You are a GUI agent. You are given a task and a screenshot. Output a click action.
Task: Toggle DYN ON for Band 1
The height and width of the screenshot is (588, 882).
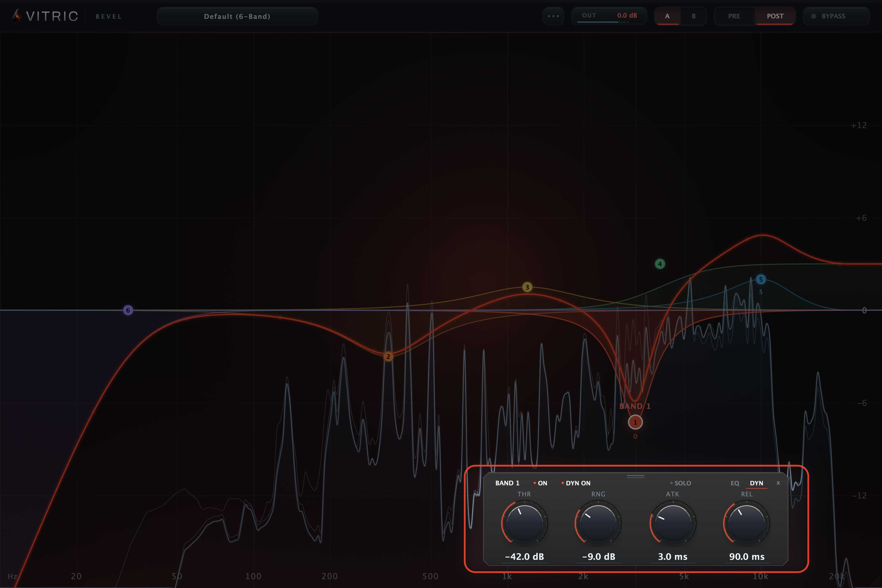coord(576,483)
